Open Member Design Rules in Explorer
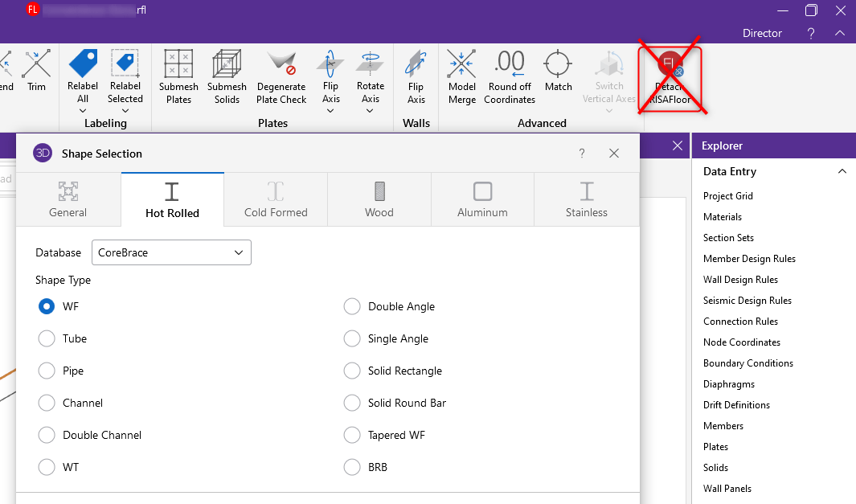856x504 pixels. pos(749,259)
